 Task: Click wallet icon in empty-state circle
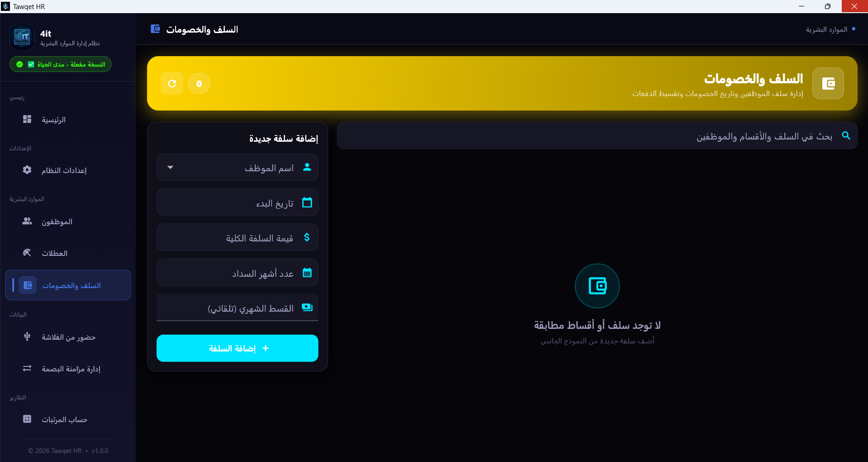(x=597, y=286)
